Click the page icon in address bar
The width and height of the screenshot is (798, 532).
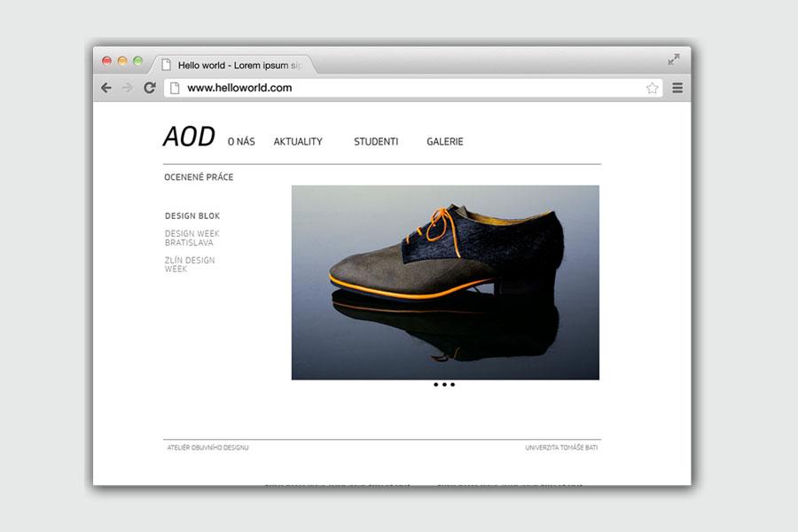(175, 88)
